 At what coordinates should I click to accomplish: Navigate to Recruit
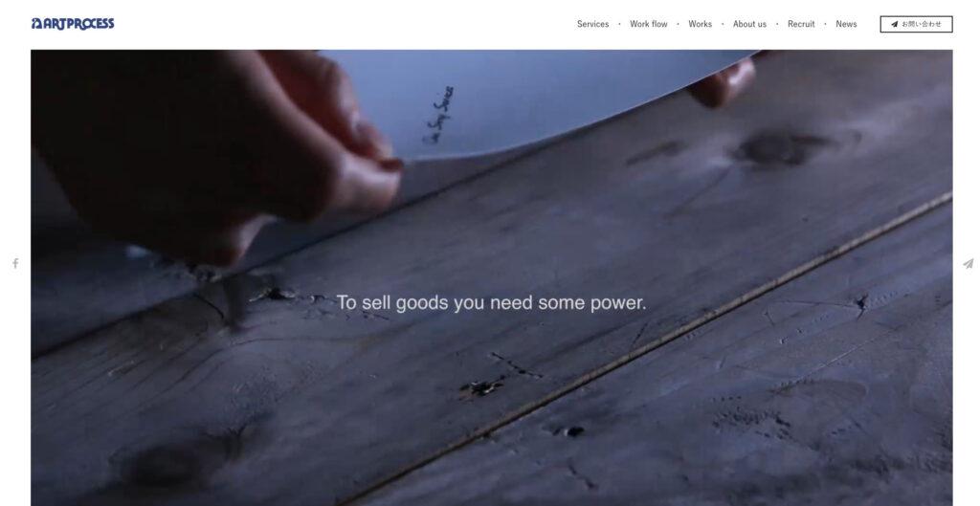801,24
